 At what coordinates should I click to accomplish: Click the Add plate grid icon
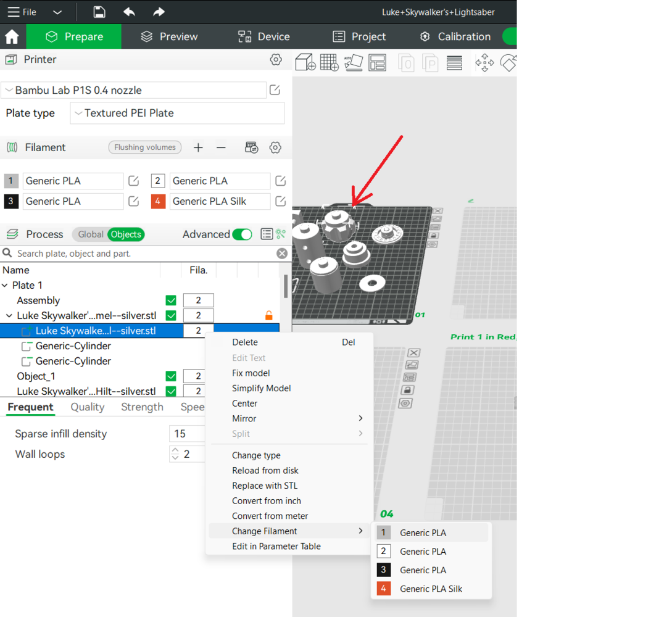[x=329, y=62]
